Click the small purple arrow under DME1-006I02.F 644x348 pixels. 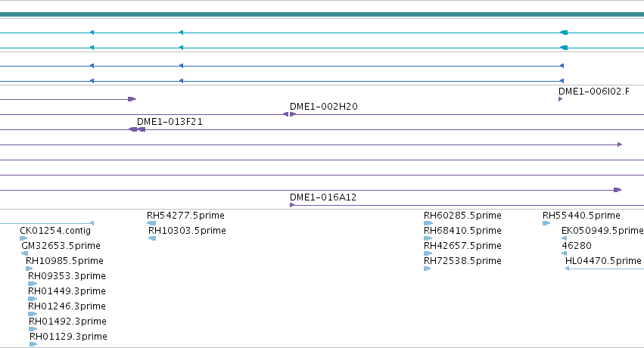pyautogui.click(x=560, y=99)
